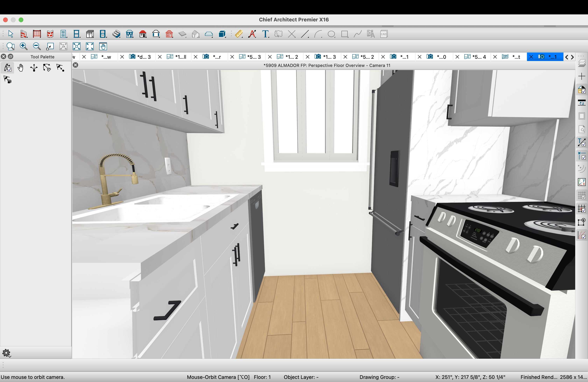Toggle the XYZ axis coordinate icon
The image size is (588, 382).
point(582,182)
